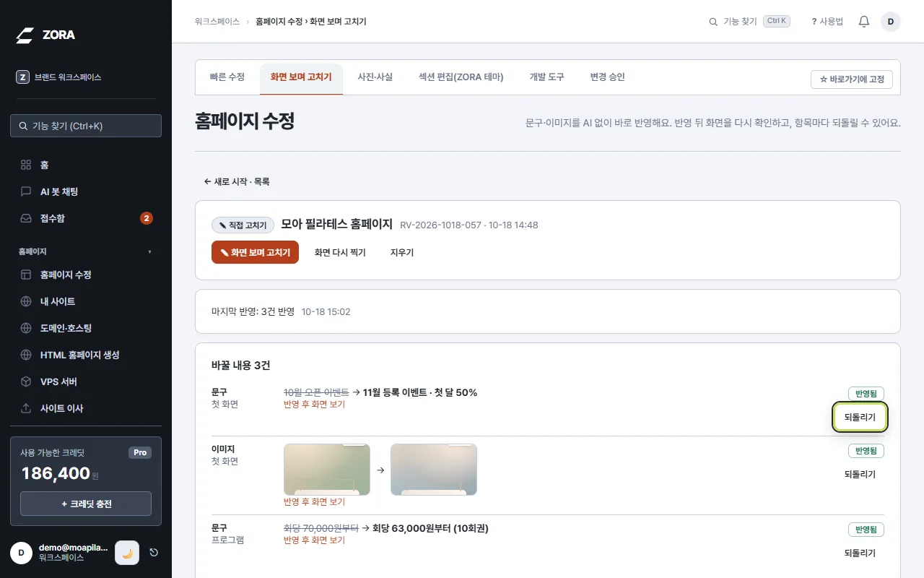The height and width of the screenshot is (578, 924).
Task: Click the 워크스페이스 breadcrumb link
Action: point(217,22)
